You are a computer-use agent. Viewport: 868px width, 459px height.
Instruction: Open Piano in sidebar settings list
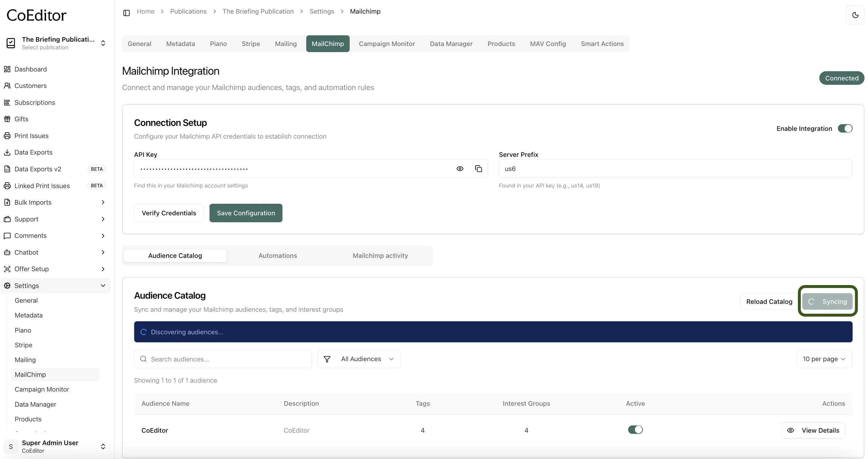tap(23, 330)
